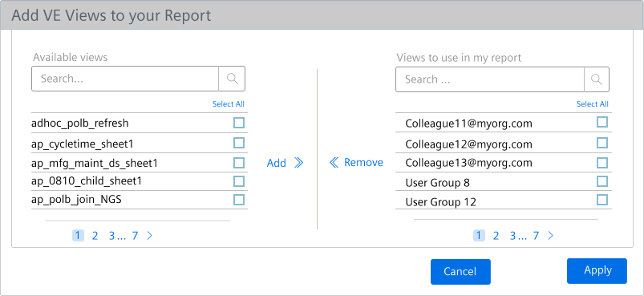The width and height of the screenshot is (644, 296).
Task: Open page 3 of Available views
Action: tap(111, 236)
